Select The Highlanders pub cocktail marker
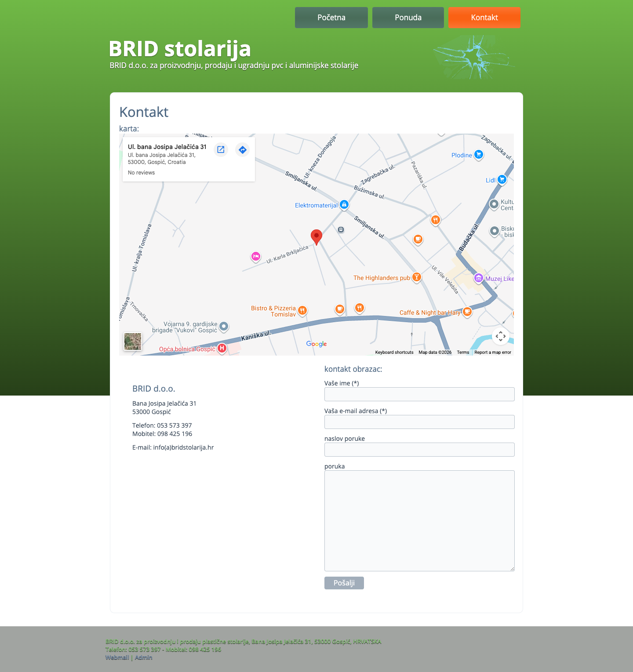The image size is (633, 672). pyautogui.click(x=417, y=277)
